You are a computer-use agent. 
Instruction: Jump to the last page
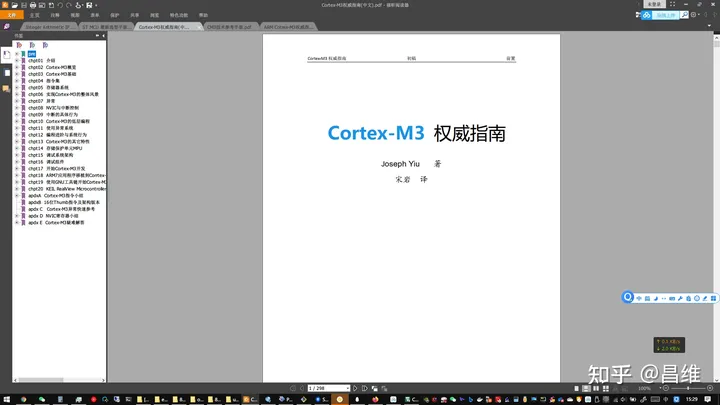(x=365, y=388)
